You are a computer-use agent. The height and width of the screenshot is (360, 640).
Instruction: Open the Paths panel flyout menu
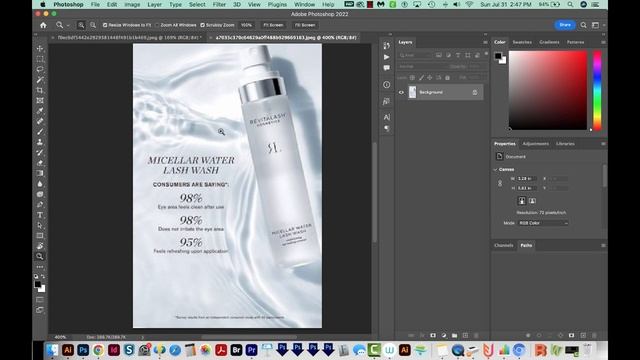point(603,245)
